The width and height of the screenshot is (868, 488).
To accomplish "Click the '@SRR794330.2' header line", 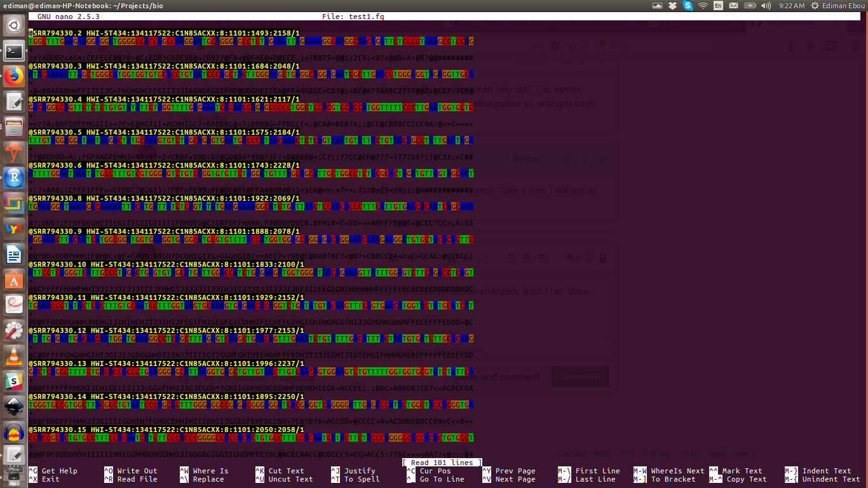I will [x=164, y=33].
